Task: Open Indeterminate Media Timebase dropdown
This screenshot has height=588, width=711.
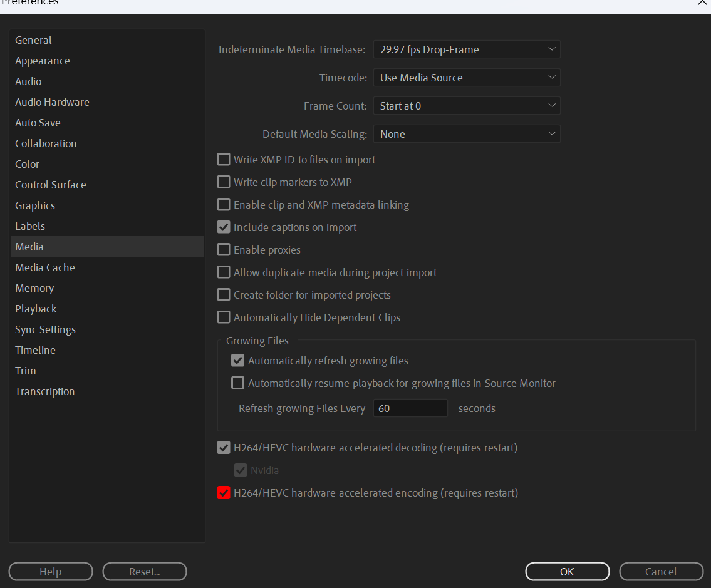Action: [x=466, y=49]
